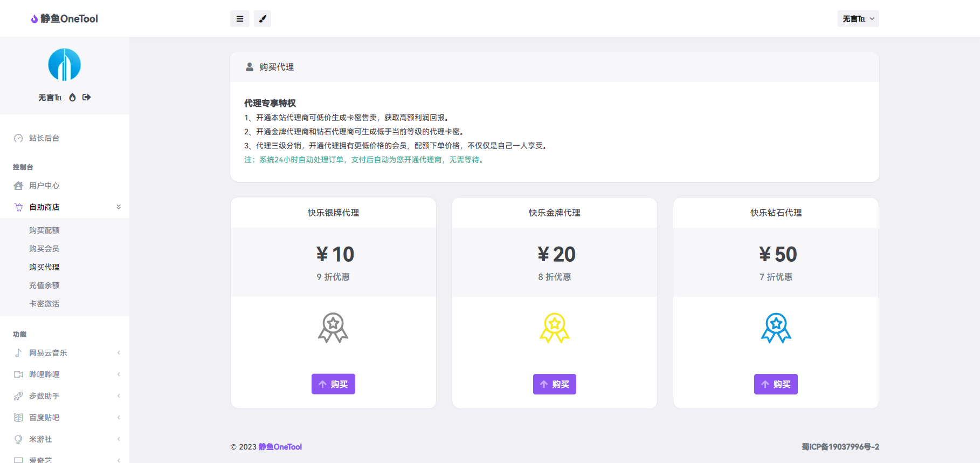Open 站长后台 from the sidebar
Viewport: 980px width, 463px height.
click(44, 138)
